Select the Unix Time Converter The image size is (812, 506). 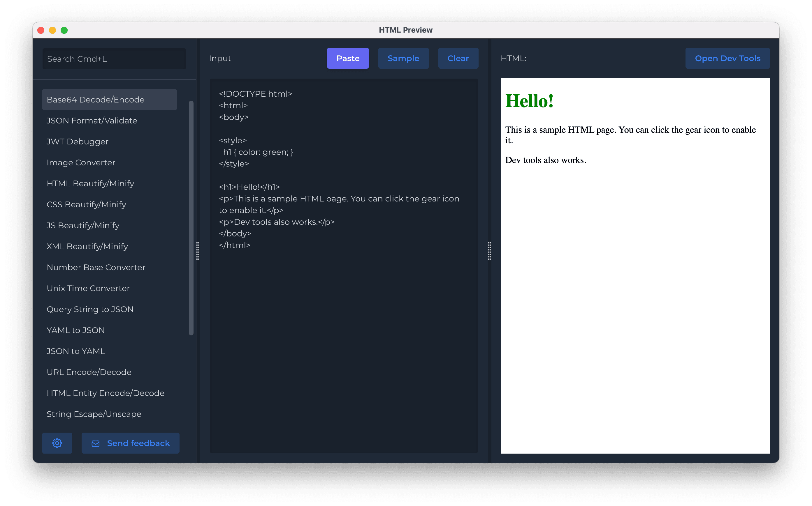click(x=88, y=288)
